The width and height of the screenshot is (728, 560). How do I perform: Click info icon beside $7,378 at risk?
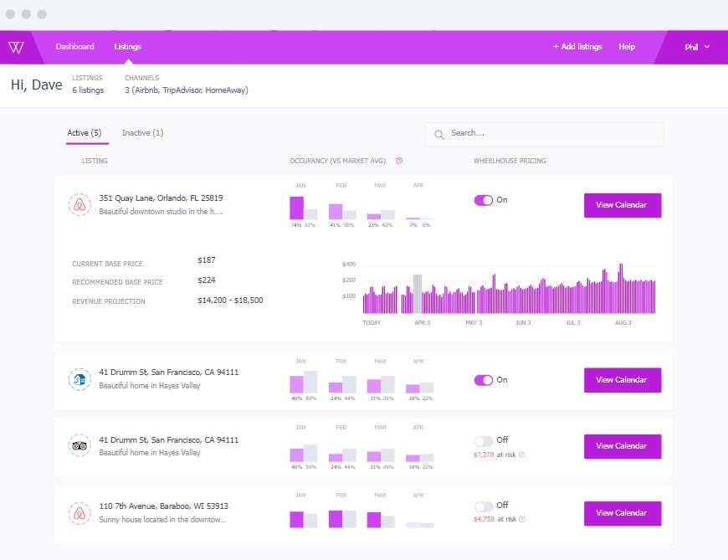coord(522,455)
